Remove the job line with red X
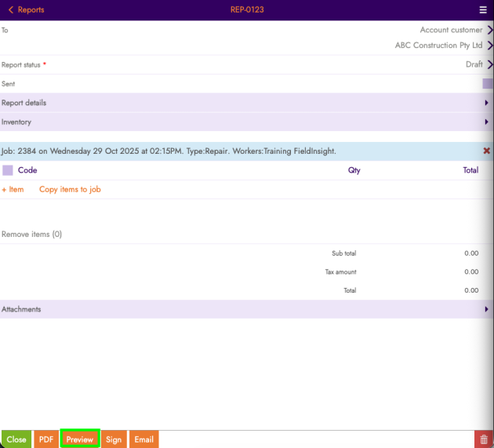The width and height of the screenshot is (494, 448). click(x=486, y=151)
